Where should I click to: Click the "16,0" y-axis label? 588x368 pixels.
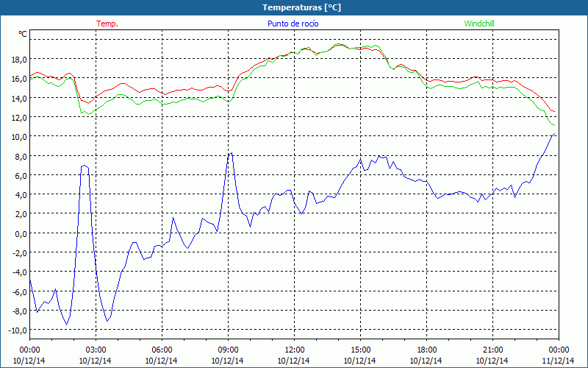pos(20,79)
